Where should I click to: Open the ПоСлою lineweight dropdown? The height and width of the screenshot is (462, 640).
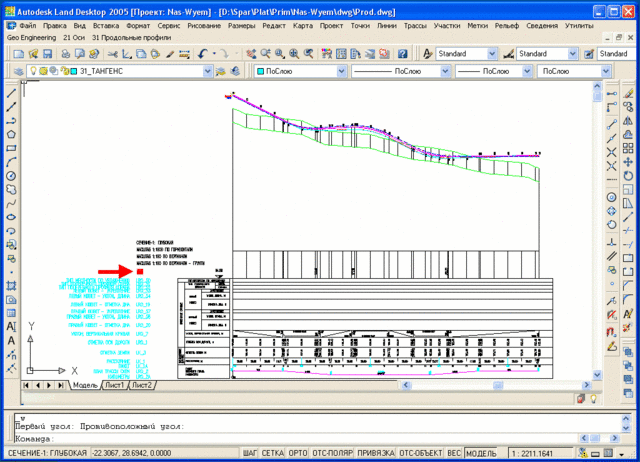(x=527, y=71)
